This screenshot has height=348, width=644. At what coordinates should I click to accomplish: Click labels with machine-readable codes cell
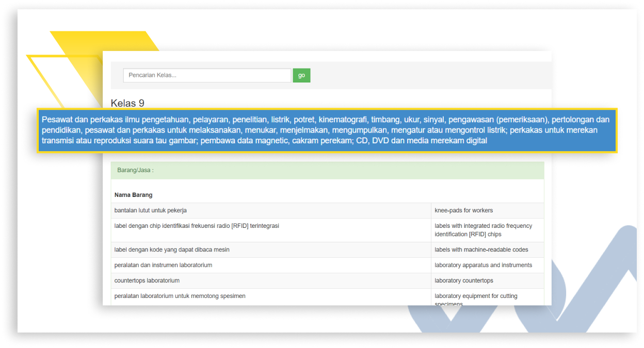click(481, 250)
